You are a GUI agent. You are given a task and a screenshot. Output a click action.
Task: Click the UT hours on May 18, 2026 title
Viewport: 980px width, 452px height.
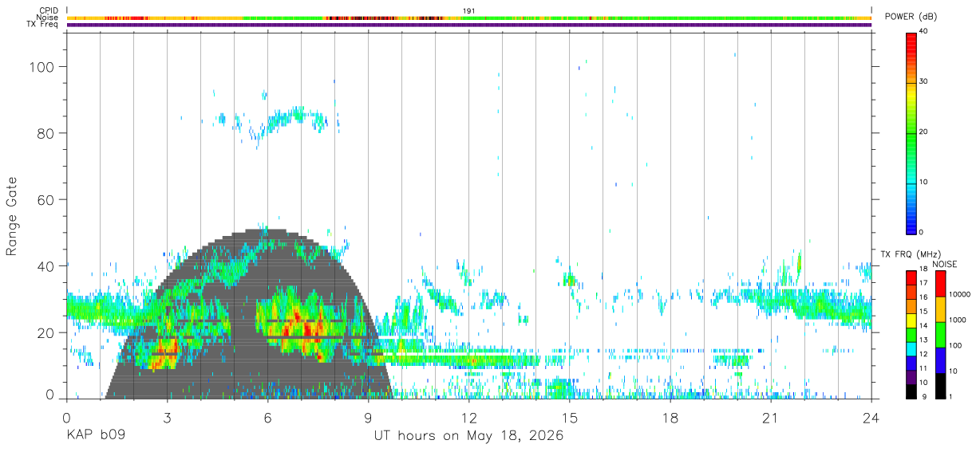tap(468, 436)
